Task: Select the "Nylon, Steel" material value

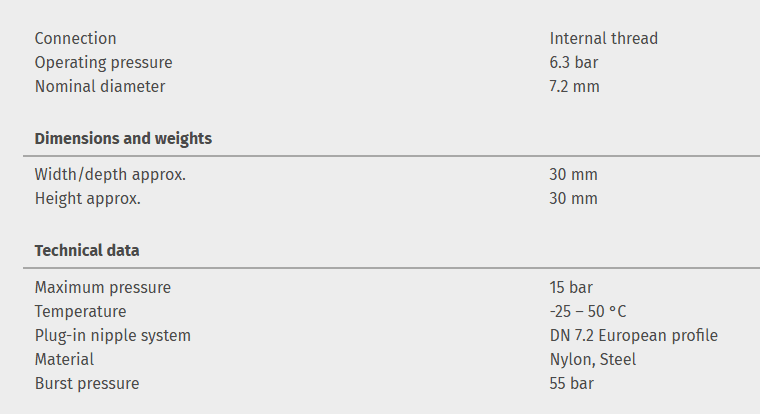Action: click(592, 359)
